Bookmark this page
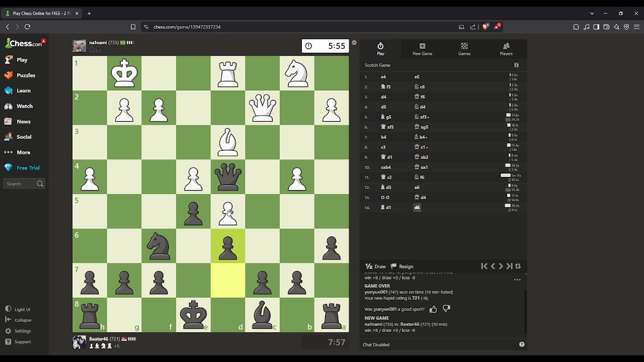The height and width of the screenshot is (362, 644). coord(133,27)
